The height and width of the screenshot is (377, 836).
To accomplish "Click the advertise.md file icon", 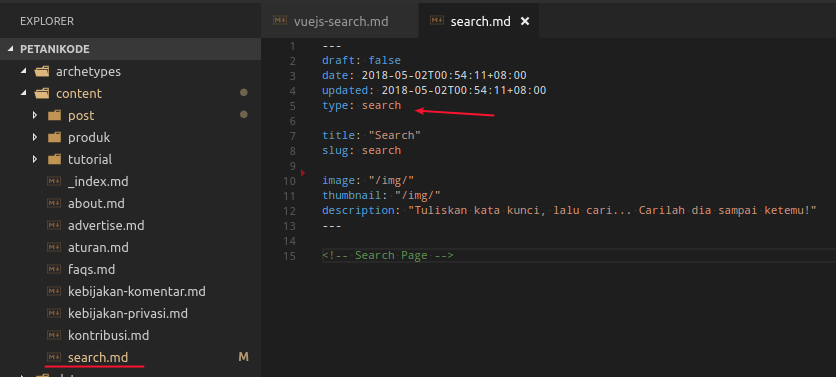I will coord(54,225).
